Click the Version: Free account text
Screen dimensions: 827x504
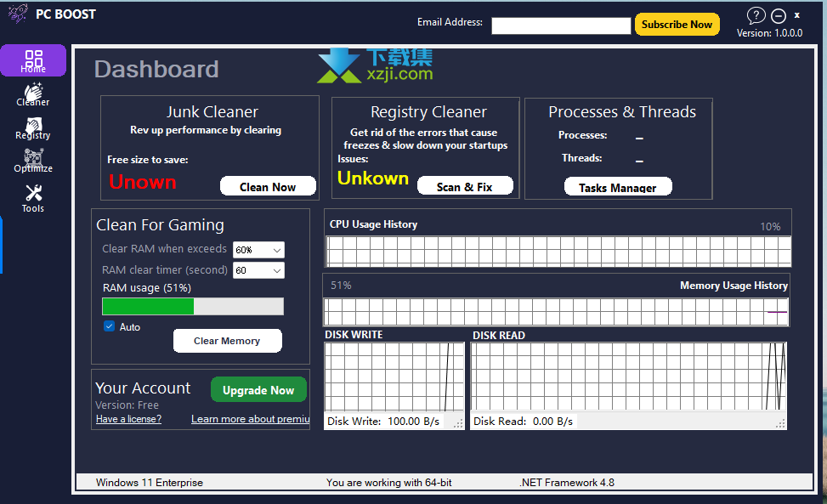pyautogui.click(x=127, y=405)
